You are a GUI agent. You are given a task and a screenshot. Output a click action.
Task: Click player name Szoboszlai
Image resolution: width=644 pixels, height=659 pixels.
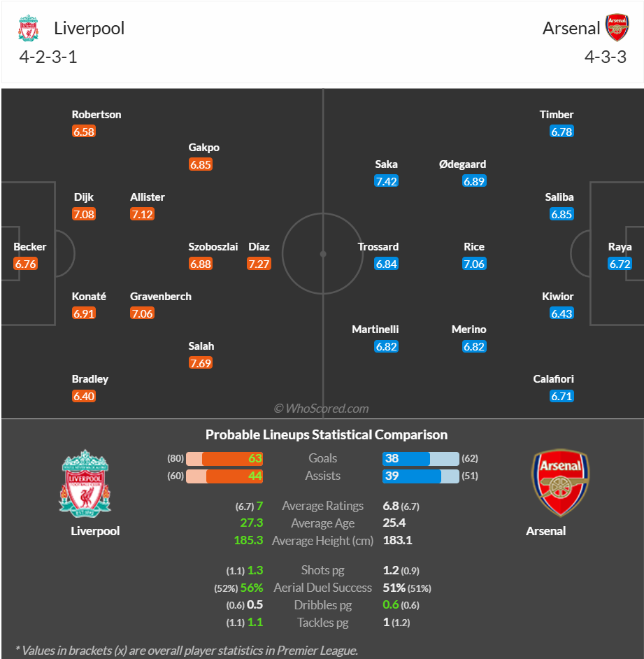point(213,247)
